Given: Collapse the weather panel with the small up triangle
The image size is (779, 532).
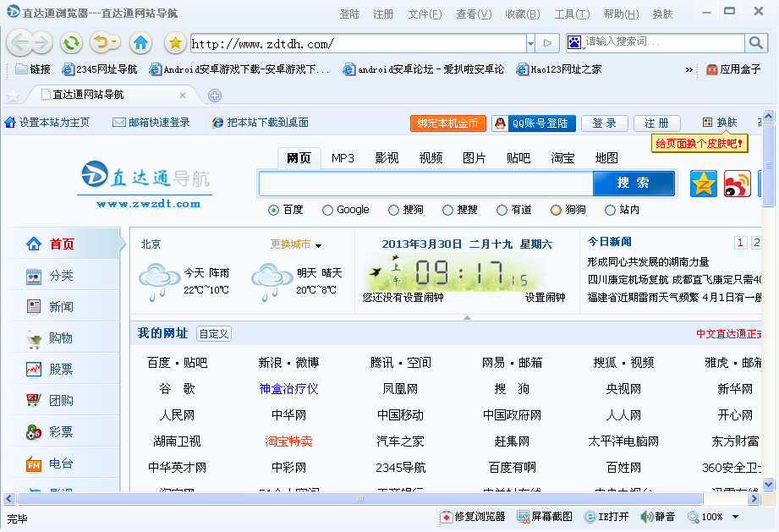Looking at the screenshot, I should [467, 317].
